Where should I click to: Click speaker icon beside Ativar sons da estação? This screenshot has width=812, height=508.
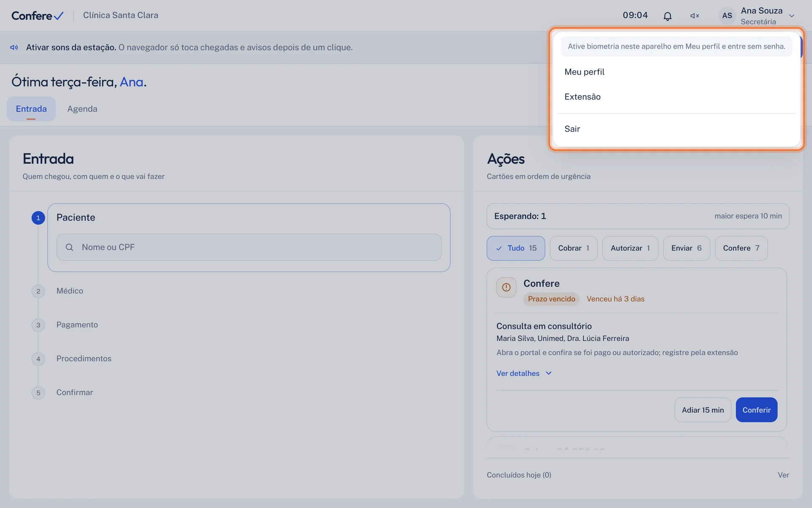pos(14,47)
